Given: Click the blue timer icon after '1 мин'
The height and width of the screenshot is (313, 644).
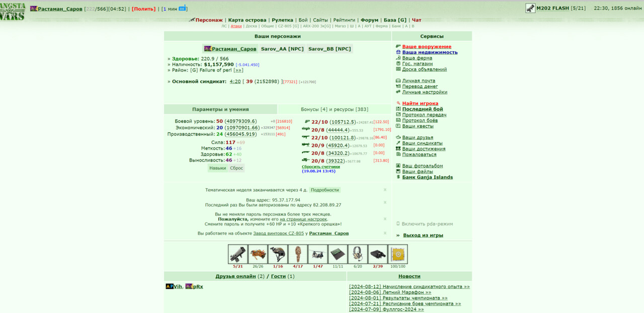Looking at the screenshot, I should [x=183, y=8].
